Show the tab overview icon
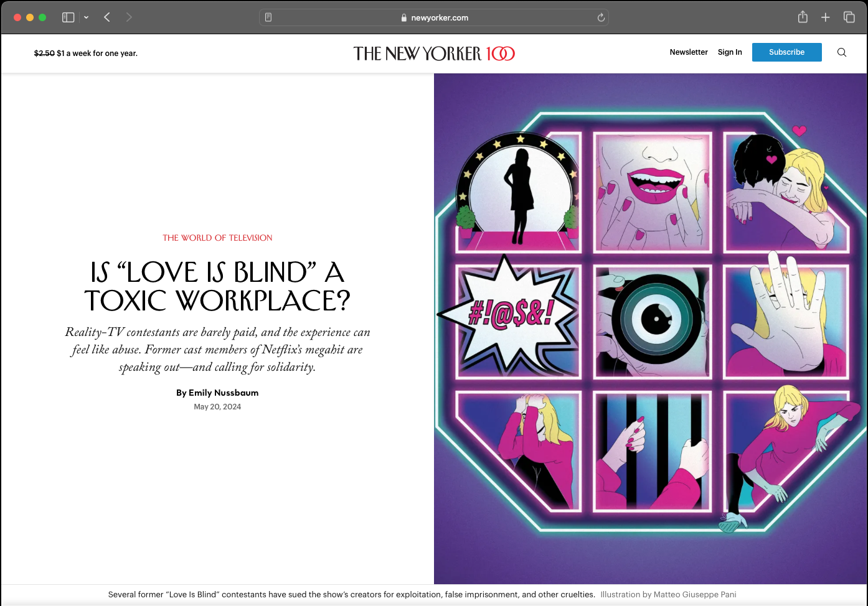The width and height of the screenshot is (868, 606). 849,17
